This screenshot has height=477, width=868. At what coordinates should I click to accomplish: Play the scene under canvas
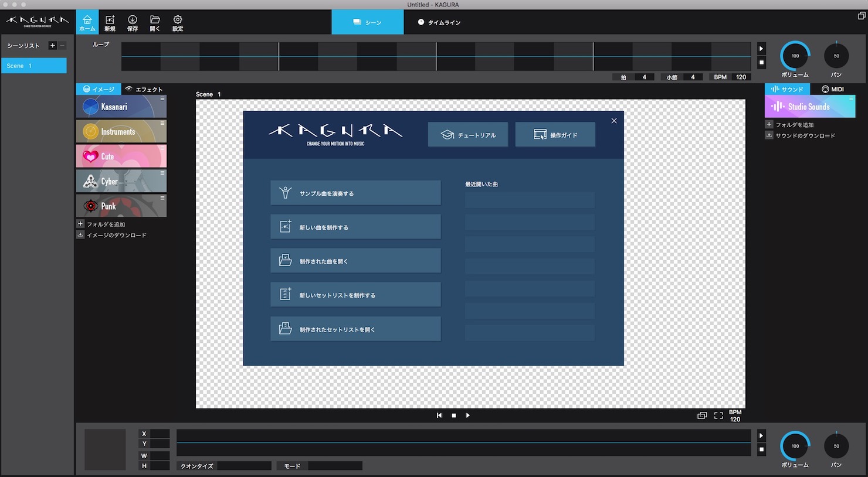coord(467,415)
